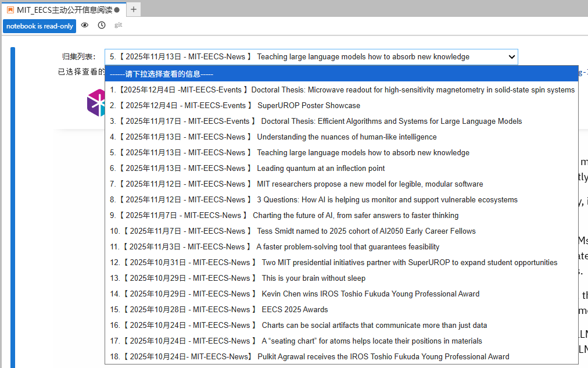Image resolution: width=588 pixels, height=368 pixels.
Task: Choose item 10 Tess Smidt AI2050 Fellows
Action: (342, 231)
